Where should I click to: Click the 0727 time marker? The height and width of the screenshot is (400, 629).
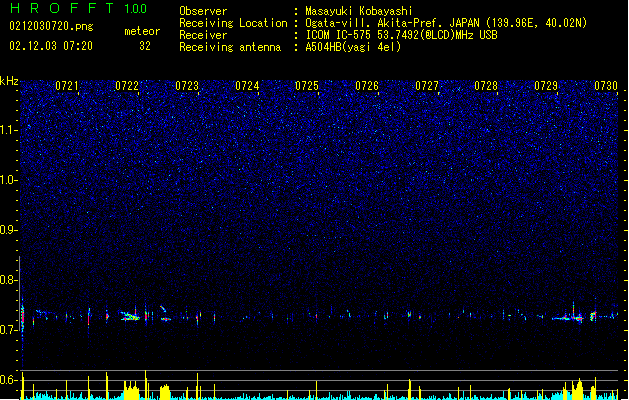[x=427, y=86]
